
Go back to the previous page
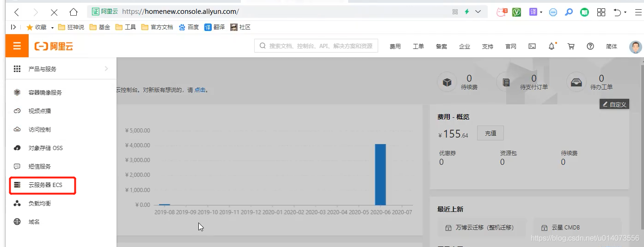point(17,12)
